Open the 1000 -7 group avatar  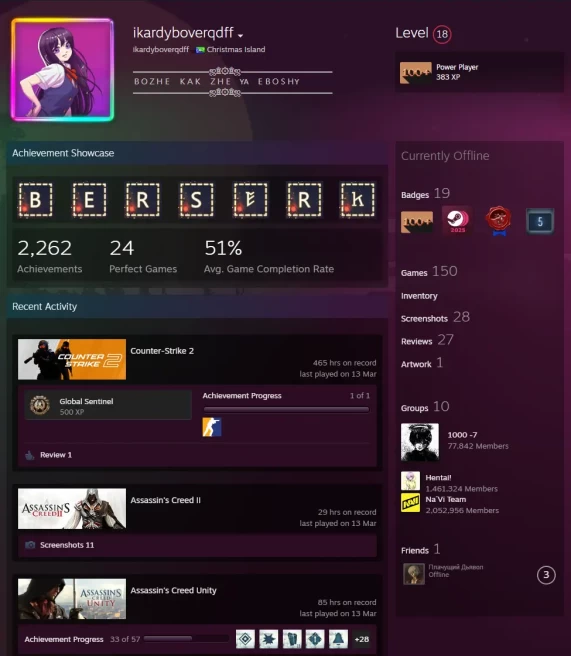click(x=420, y=442)
